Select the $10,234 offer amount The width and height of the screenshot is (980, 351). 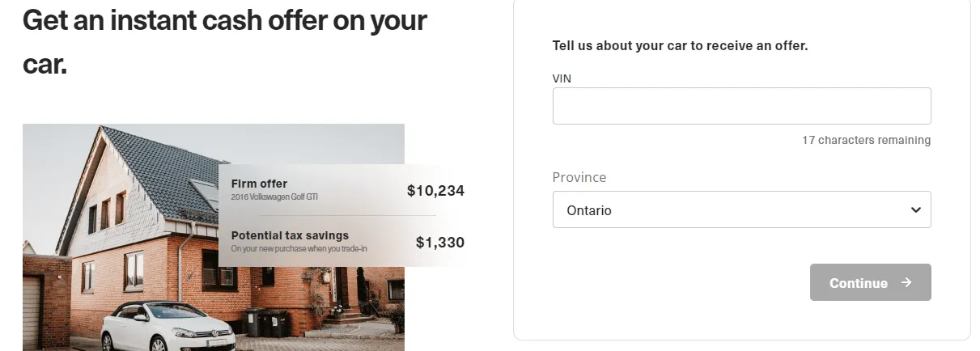(435, 191)
